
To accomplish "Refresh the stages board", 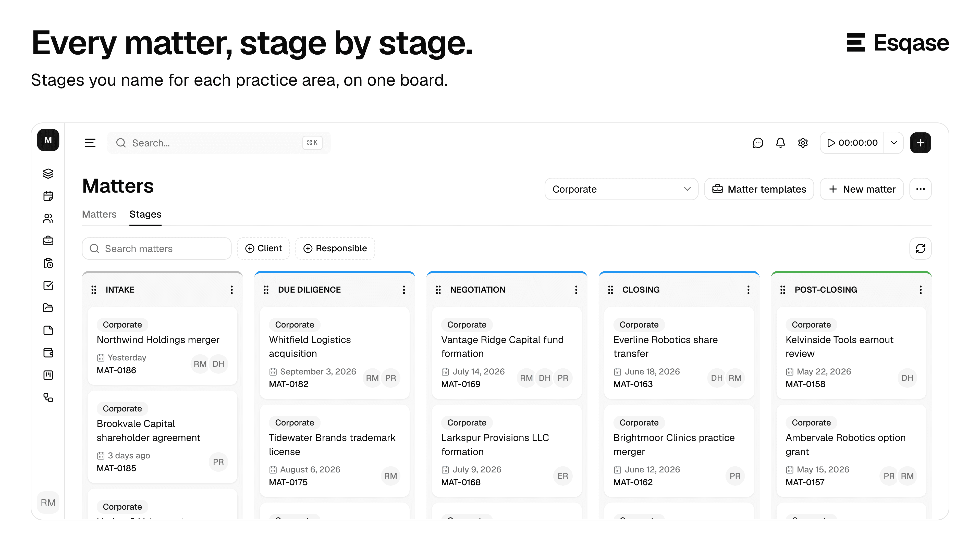I will pyautogui.click(x=920, y=249).
